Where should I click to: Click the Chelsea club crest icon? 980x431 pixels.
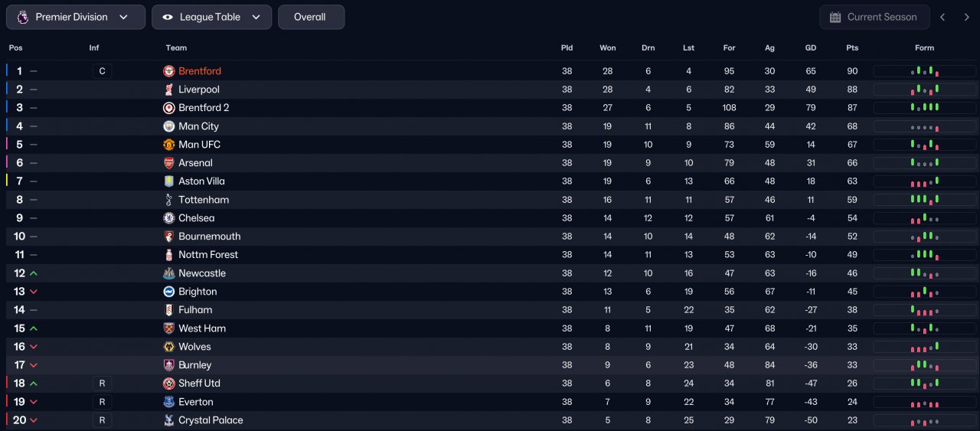[169, 218]
